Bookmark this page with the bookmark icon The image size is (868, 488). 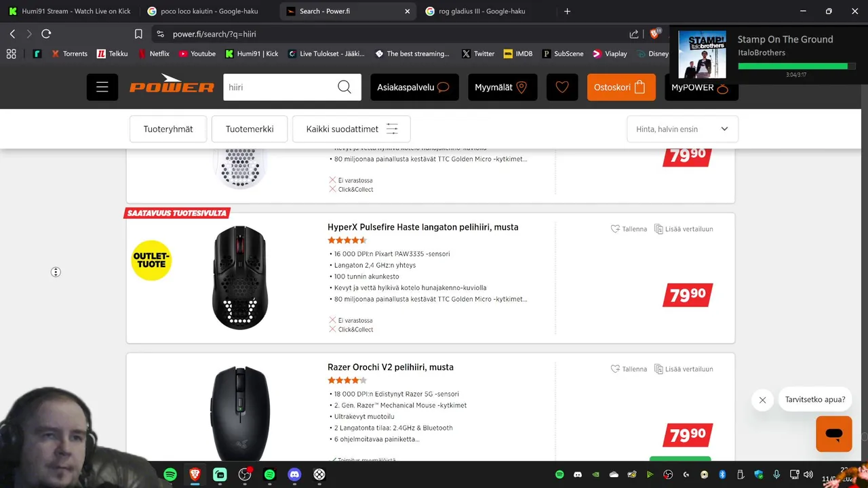coord(138,34)
